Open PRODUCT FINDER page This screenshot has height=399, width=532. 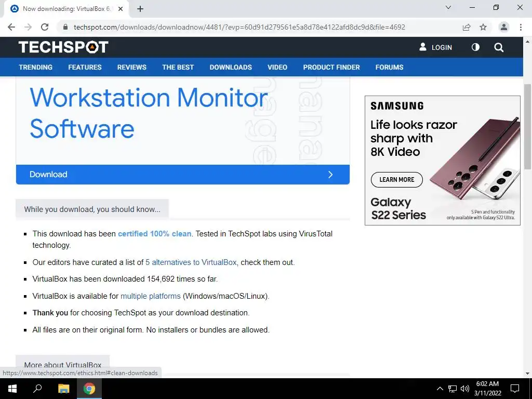[x=331, y=67]
